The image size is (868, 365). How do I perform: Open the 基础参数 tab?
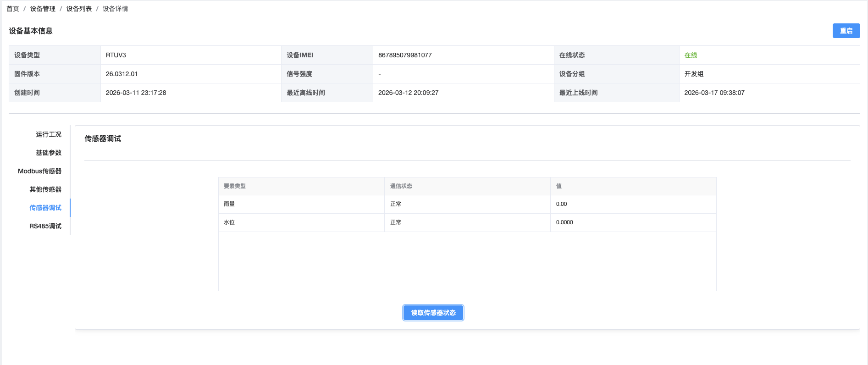pos(48,153)
